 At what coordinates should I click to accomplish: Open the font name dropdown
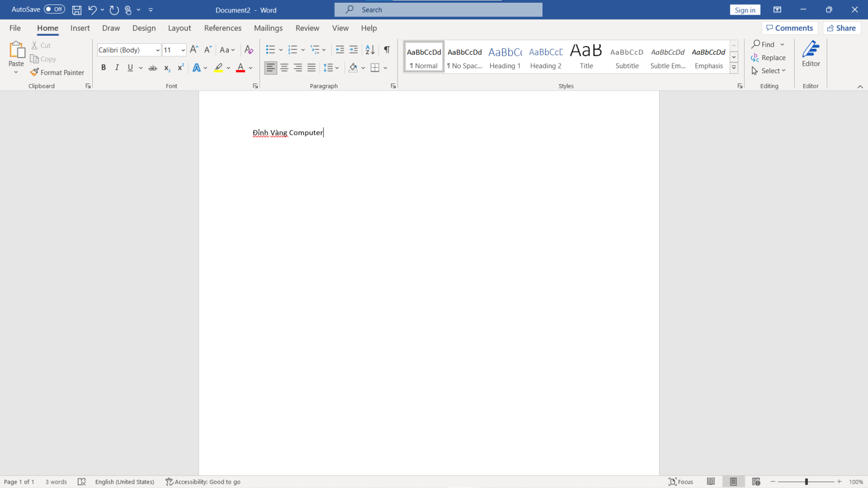(158, 50)
